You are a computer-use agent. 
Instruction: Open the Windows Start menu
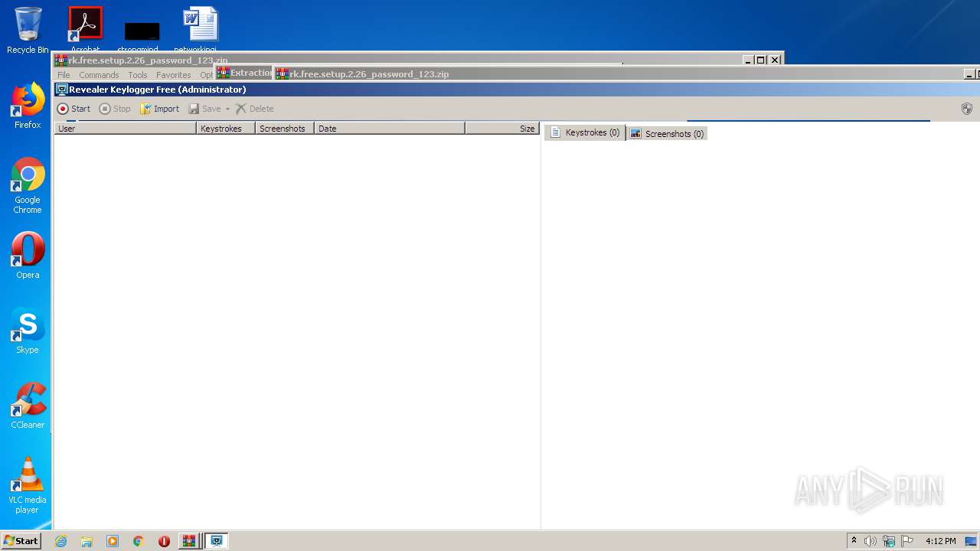coord(21,540)
